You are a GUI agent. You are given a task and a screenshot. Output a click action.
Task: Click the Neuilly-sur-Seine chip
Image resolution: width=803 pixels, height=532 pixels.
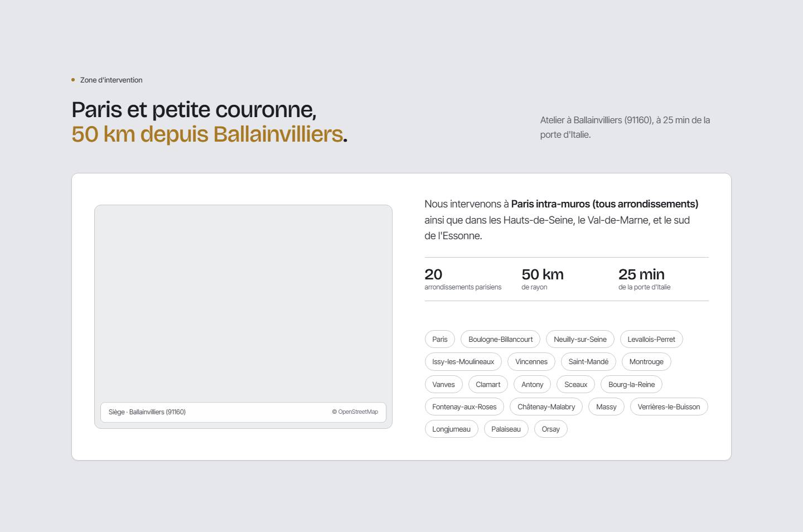(x=580, y=339)
